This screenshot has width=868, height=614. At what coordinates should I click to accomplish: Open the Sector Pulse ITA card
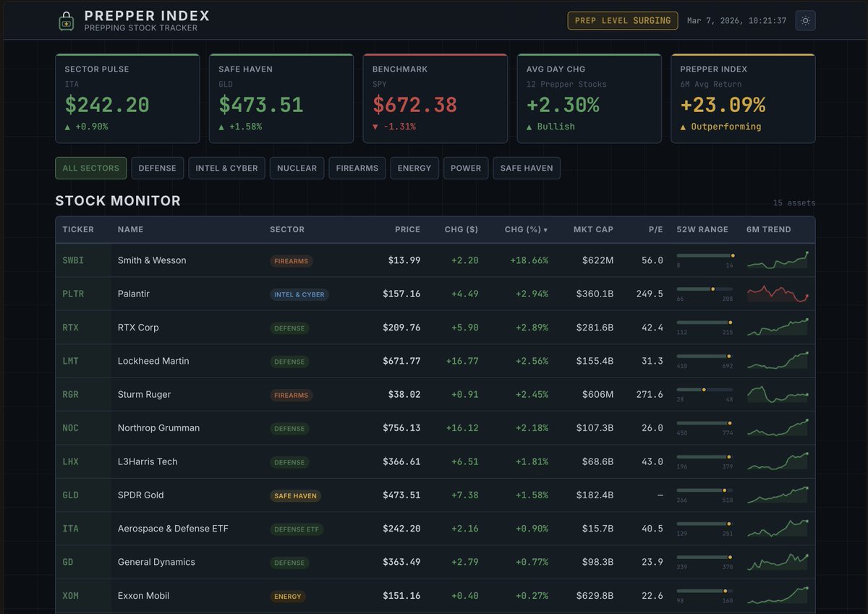pos(127,98)
